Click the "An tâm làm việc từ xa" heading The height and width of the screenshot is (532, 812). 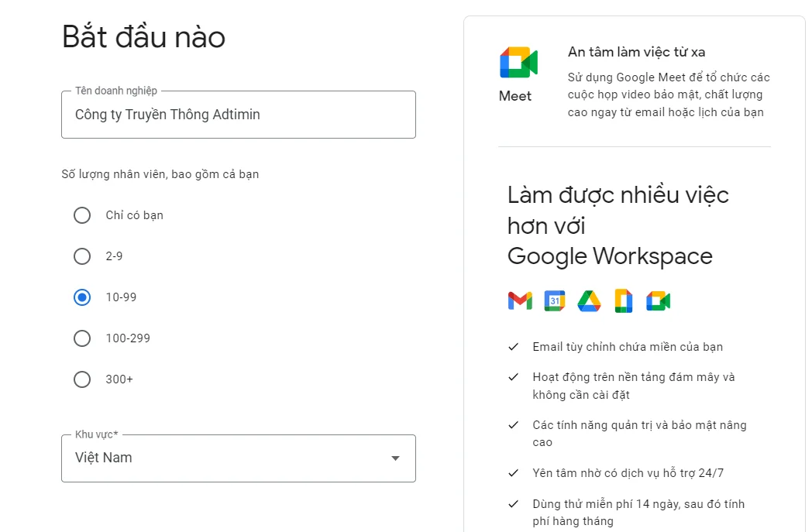pos(636,52)
